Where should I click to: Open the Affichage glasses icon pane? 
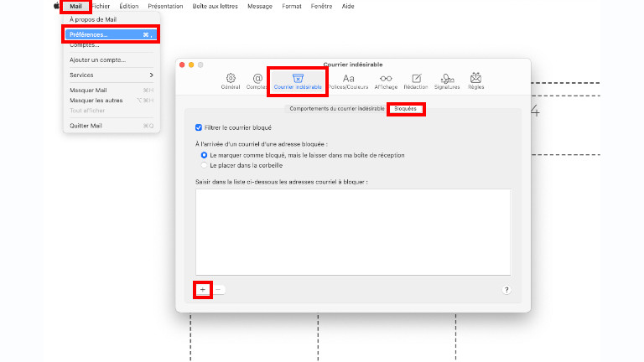386,81
